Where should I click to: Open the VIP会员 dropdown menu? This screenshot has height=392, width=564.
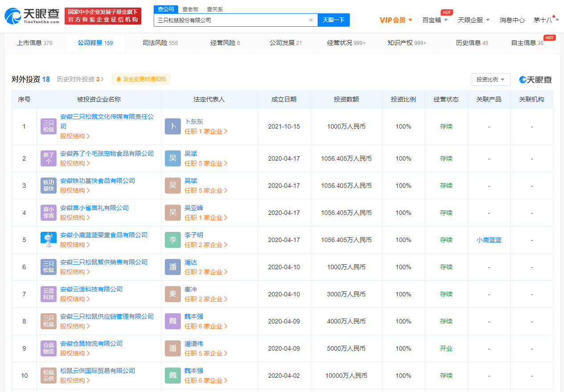coord(396,20)
